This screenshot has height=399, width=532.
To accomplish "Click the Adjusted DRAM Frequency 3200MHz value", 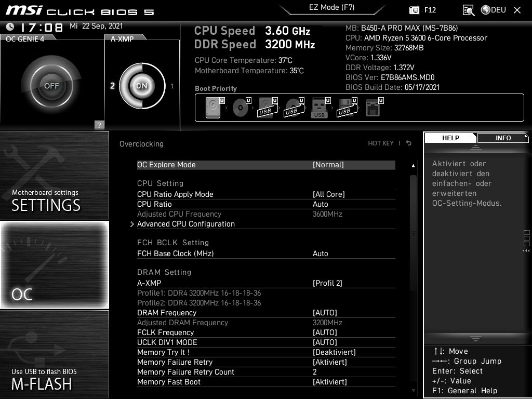I will (x=327, y=322).
